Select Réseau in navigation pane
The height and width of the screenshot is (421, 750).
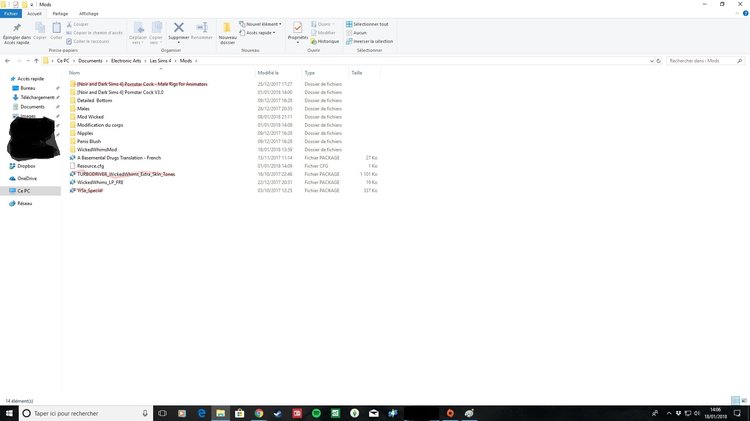(24, 203)
